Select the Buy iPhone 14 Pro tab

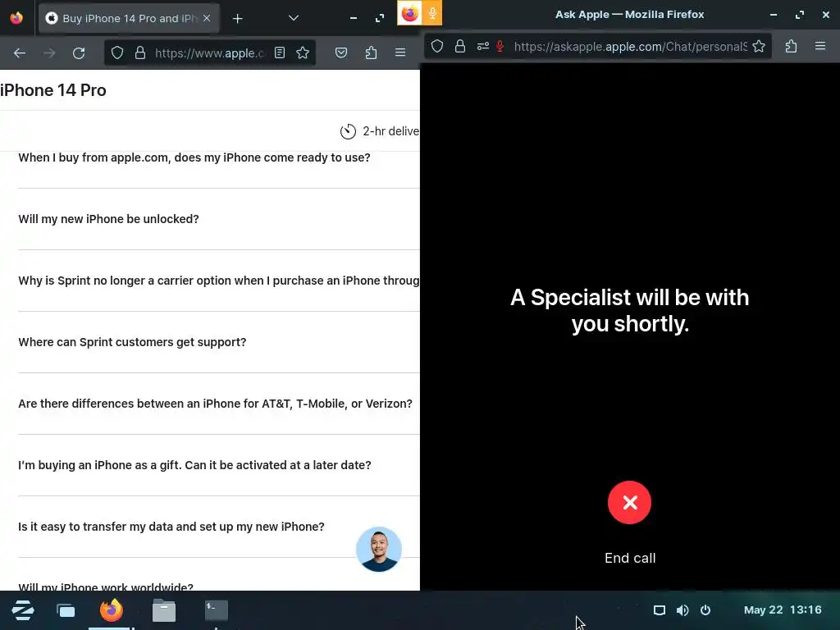tap(129, 18)
